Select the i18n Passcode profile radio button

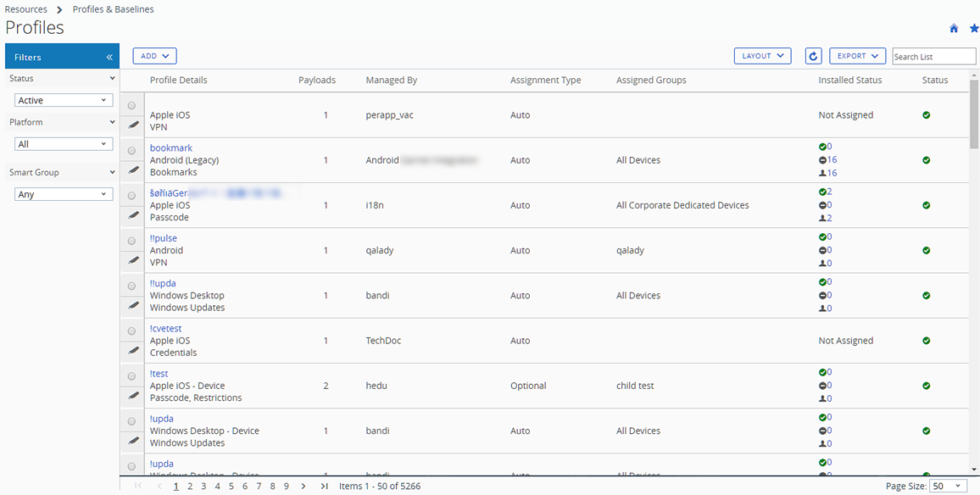click(131, 195)
